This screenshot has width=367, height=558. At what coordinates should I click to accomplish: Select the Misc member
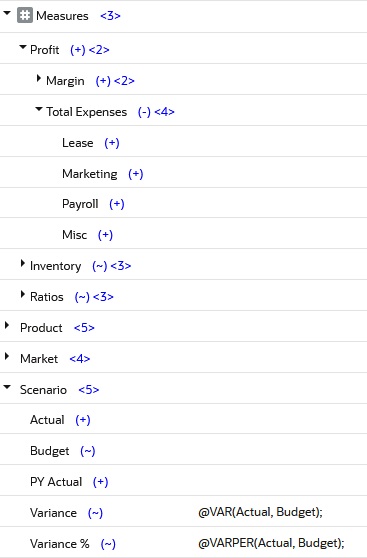74,235
